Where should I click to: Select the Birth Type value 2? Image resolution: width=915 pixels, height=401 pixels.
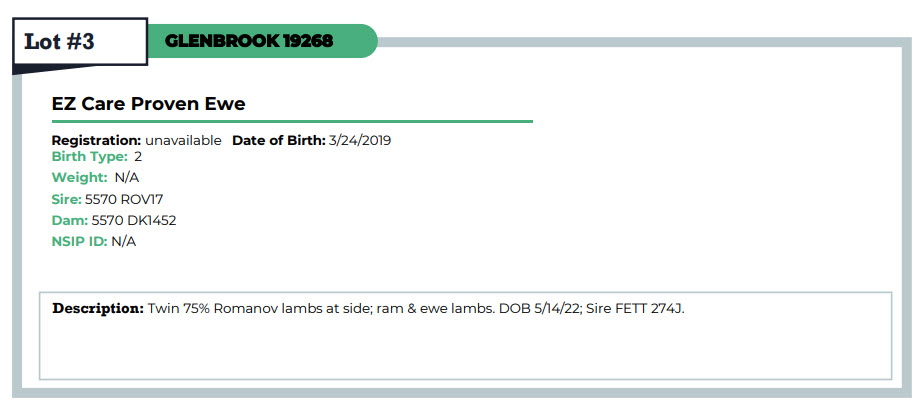coord(138,157)
